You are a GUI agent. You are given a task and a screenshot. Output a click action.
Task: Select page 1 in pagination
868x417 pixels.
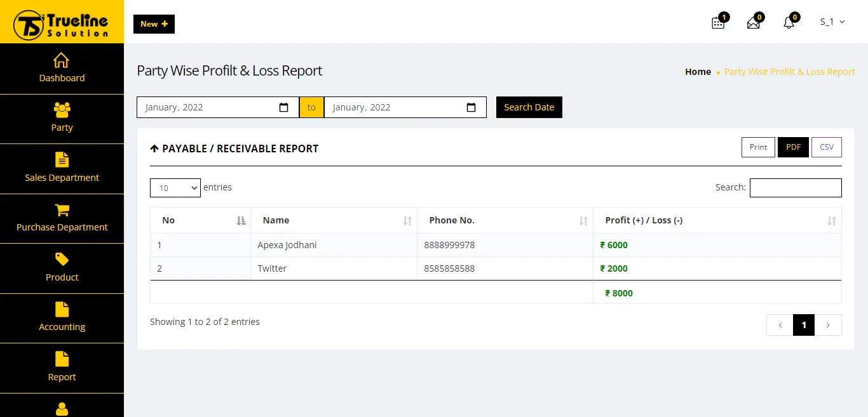click(804, 325)
